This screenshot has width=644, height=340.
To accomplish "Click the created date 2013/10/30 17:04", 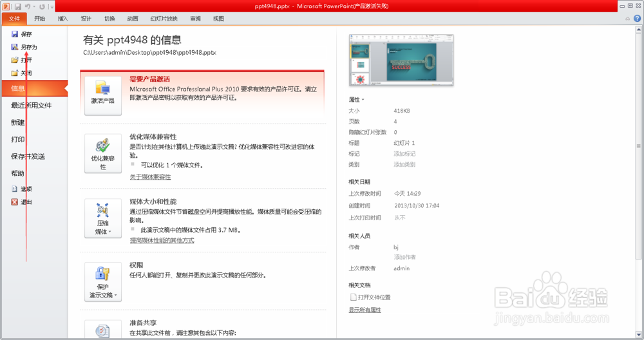I will [417, 205].
